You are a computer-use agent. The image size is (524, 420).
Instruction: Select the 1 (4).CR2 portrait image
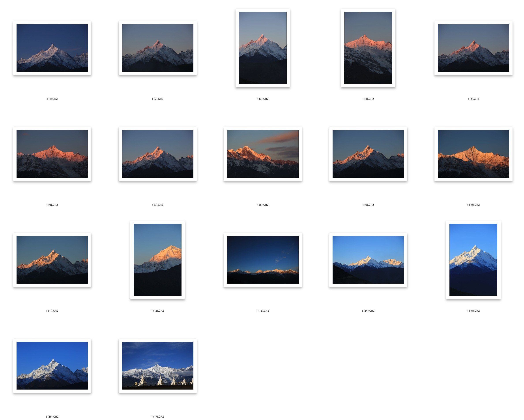tap(368, 48)
